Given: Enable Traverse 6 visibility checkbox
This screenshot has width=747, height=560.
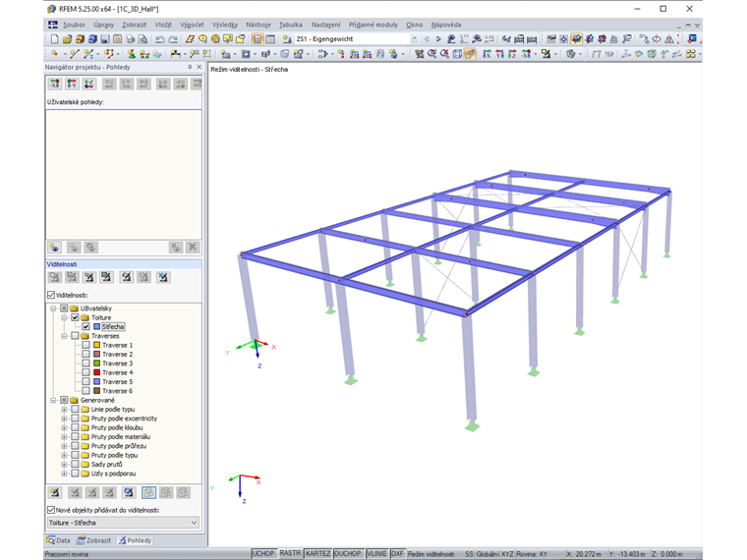Looking at the screenshot, I should point(86,391).
